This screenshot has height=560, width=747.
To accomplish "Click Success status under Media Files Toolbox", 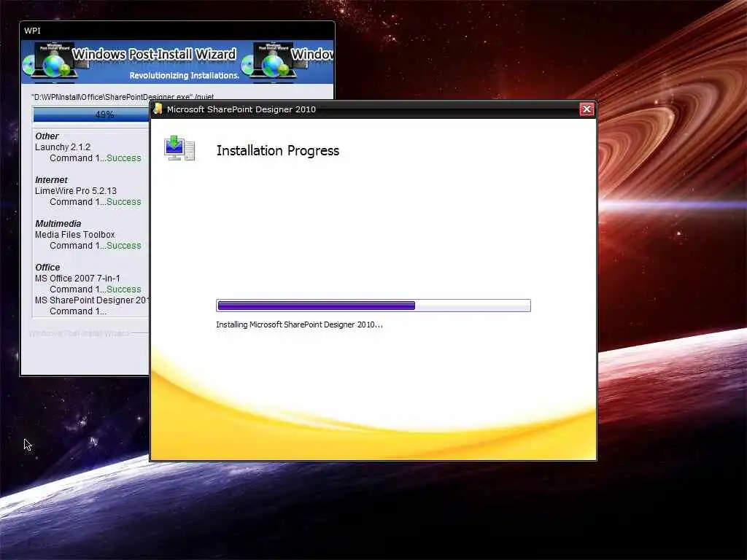I will point(124,246).
